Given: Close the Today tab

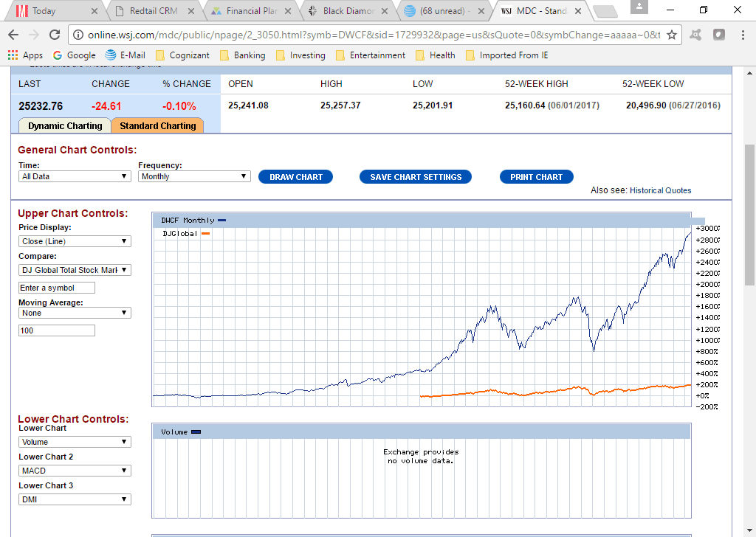Looking at the screenshot, I should [94, 11].
